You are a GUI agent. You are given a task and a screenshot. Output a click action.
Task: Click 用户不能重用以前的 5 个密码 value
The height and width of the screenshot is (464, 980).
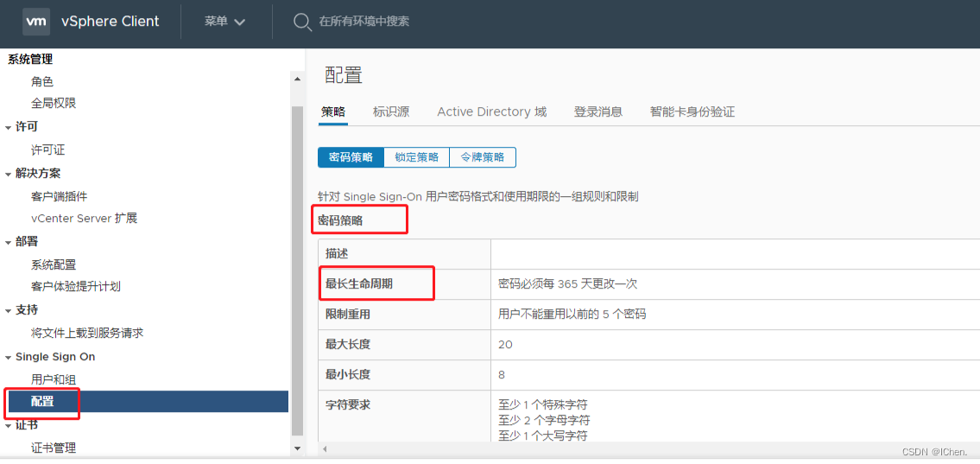click(x=572, y=315)
